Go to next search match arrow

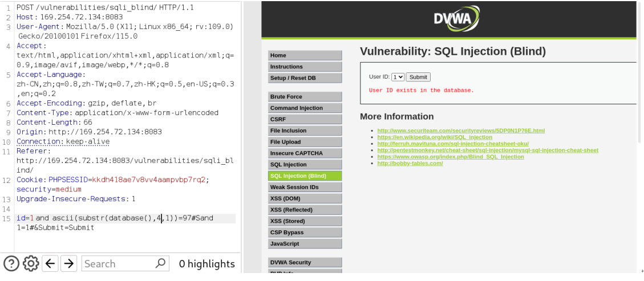[x=69, y=263]
